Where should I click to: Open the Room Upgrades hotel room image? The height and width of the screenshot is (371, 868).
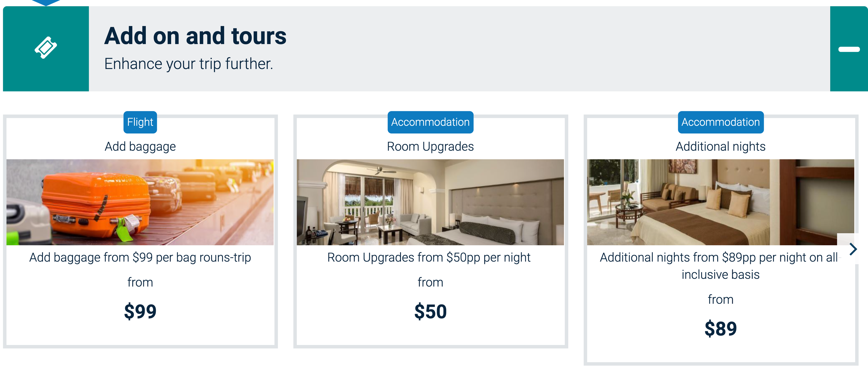[430, 202]
